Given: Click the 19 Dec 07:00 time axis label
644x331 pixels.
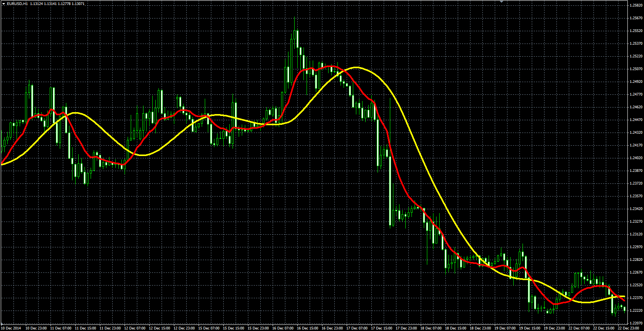Looking at the screenshot, I should 505,328.
